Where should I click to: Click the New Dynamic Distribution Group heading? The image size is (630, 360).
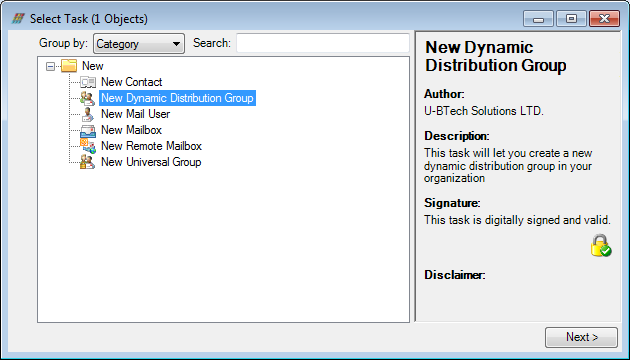(496, 56)
